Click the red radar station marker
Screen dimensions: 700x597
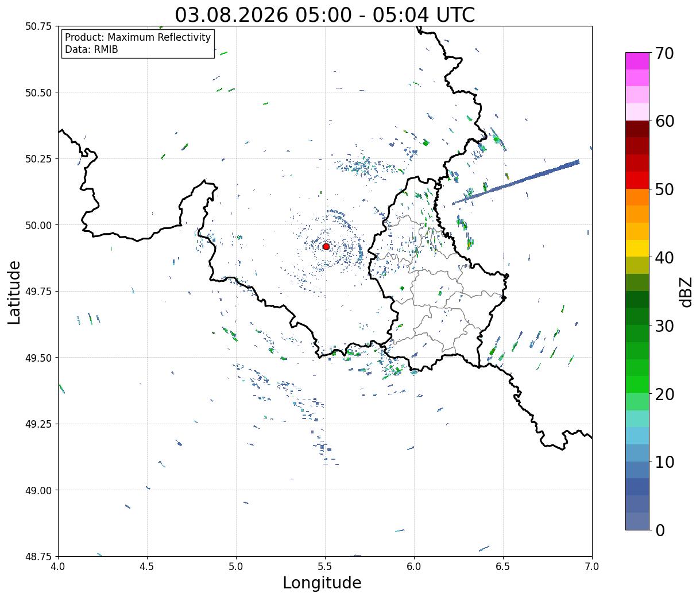point(326,246)
